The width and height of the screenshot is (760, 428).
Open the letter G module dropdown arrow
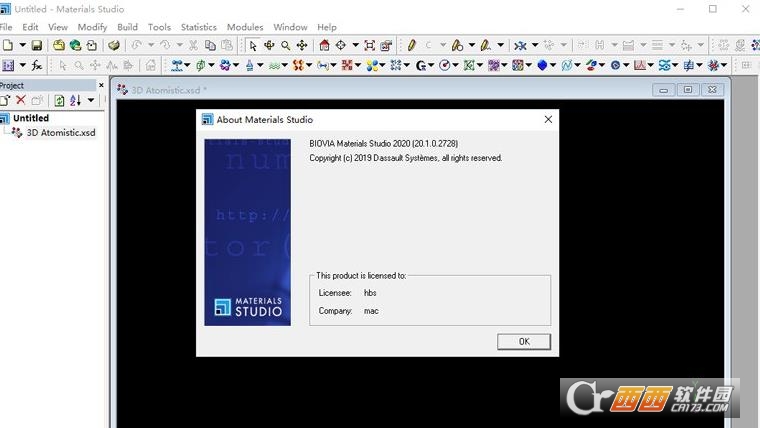coord(430,65)
